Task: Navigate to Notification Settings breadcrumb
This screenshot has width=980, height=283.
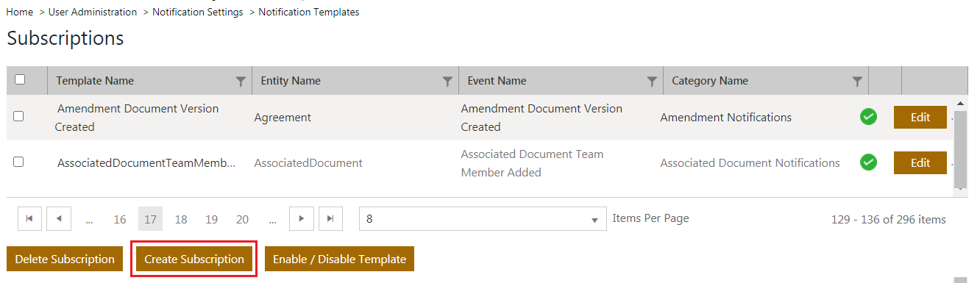Action: coord(198,12)
